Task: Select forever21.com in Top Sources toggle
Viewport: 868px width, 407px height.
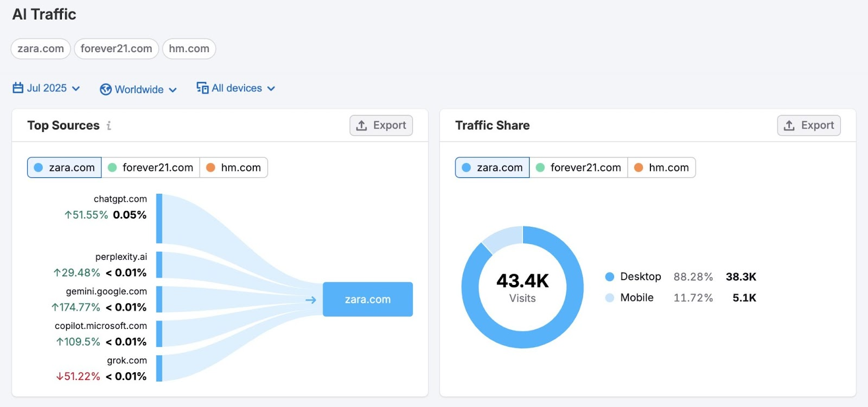Action: 151,168
